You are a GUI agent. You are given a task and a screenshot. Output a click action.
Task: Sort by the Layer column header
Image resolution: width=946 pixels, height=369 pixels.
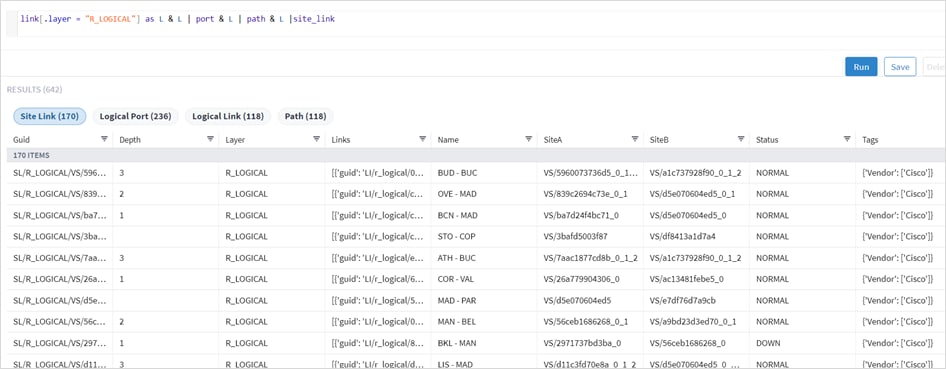coord(235,139)
